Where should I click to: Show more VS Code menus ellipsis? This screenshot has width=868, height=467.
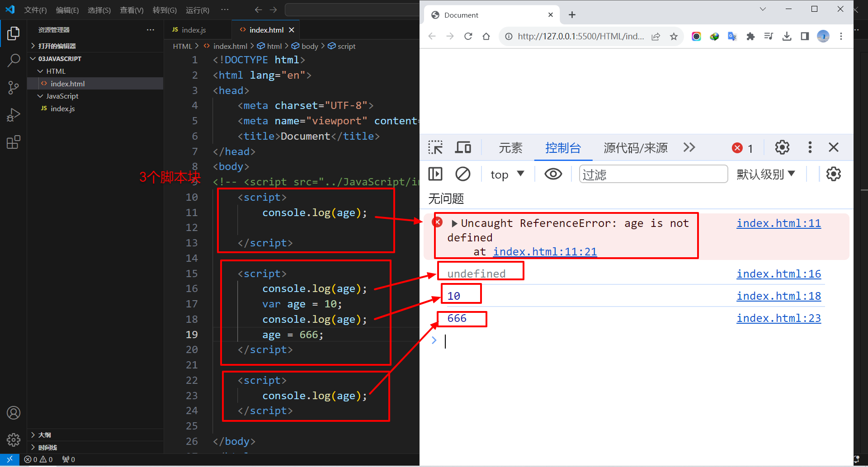[225, 10]
